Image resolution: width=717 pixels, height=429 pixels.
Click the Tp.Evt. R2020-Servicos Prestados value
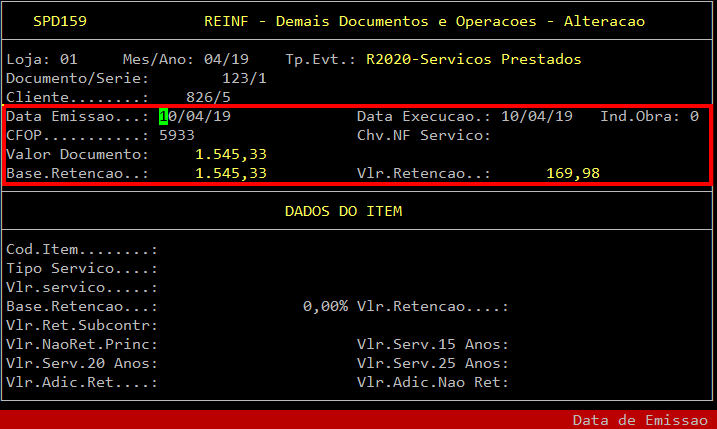[473, 60]
